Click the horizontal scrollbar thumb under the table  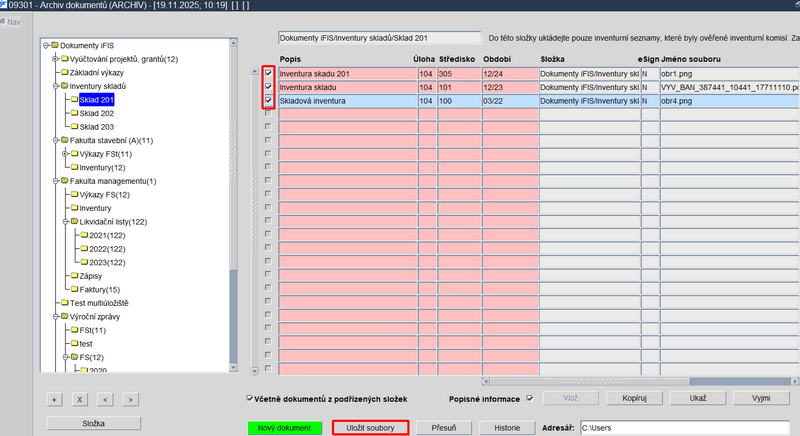coord(740,381)
